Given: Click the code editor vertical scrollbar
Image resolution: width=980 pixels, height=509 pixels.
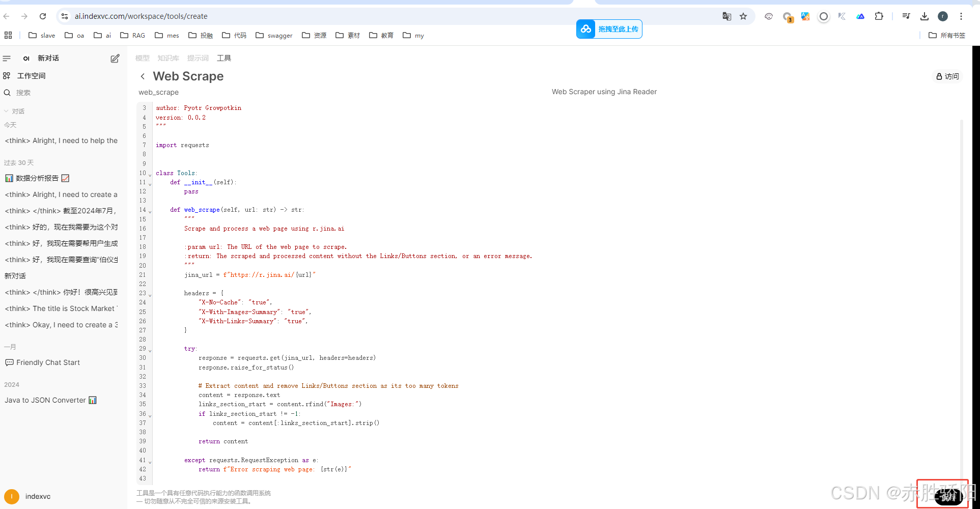Looking at the screenshot, I should pyautogui.click(x=961, y=300).
